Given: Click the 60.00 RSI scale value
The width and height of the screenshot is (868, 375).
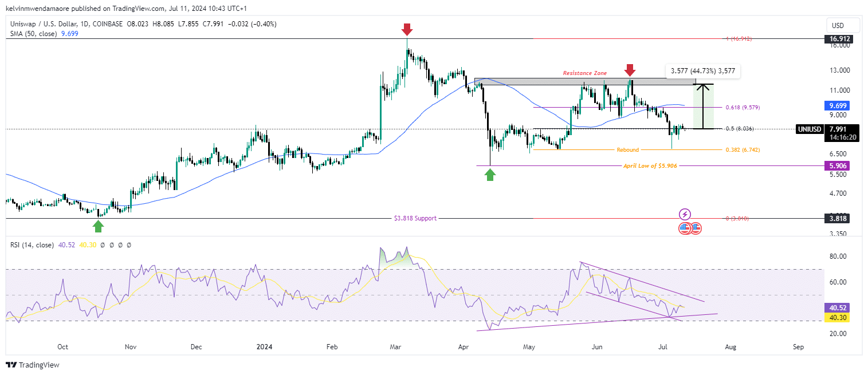Looking at the screenshot, I should [x=838, y=282].
